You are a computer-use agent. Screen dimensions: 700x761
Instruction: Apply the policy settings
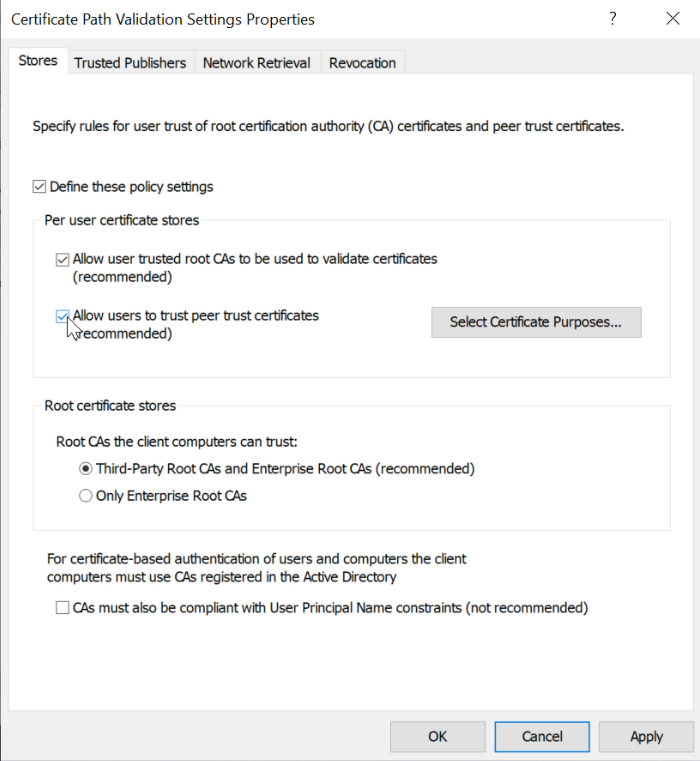[x=646, y=736]
